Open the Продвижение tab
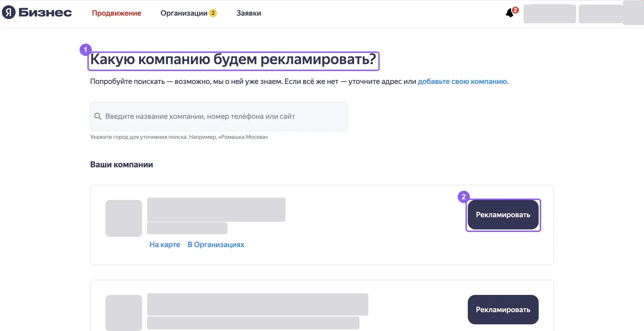This screenshot has width=644, height=331. coord(117,13)
